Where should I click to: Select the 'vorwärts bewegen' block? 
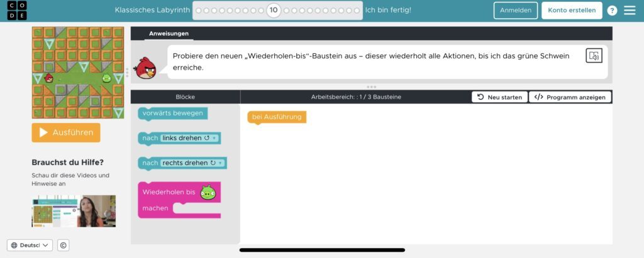pos(173,113)
